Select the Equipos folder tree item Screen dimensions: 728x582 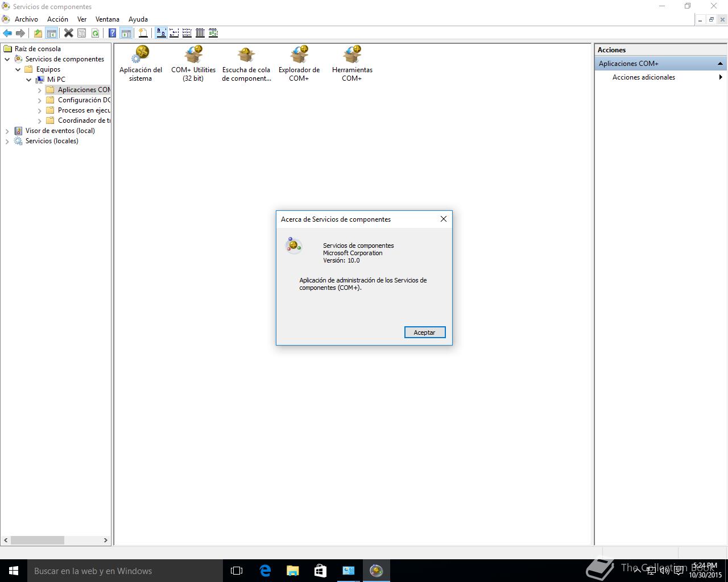point(48,69)
